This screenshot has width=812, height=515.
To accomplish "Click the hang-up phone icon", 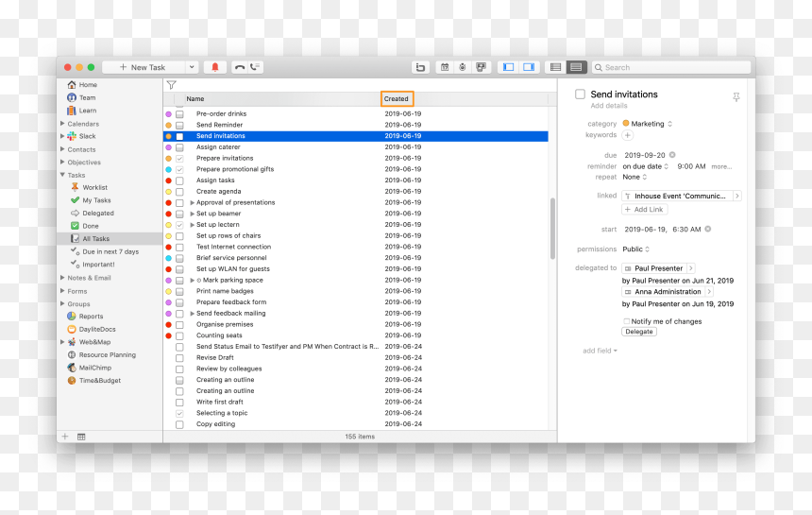I will pos(239,67).
